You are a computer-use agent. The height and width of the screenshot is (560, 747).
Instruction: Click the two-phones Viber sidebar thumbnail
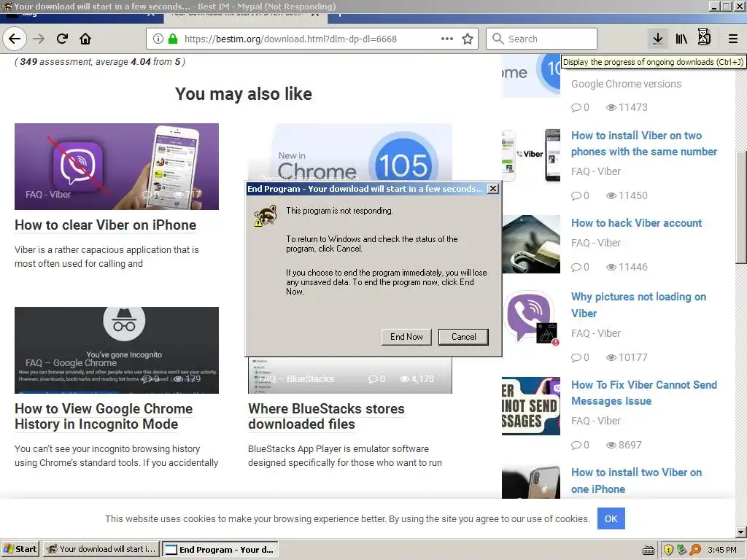pyautogui.click(x=531, y=155)
